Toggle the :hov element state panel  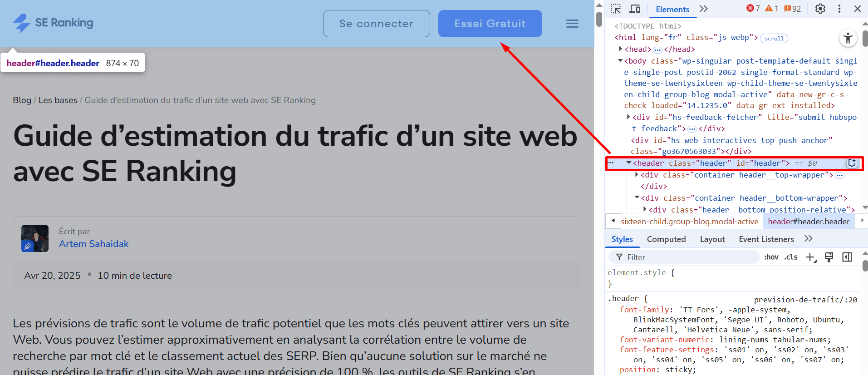(x=771, y=257)
